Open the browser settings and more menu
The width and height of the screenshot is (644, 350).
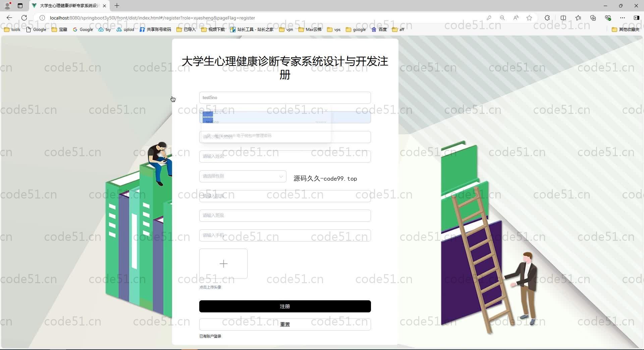point(623,18)
